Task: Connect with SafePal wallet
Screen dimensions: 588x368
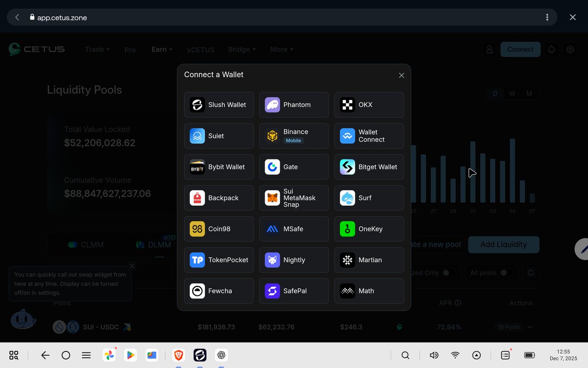Action: pos(294,291)
